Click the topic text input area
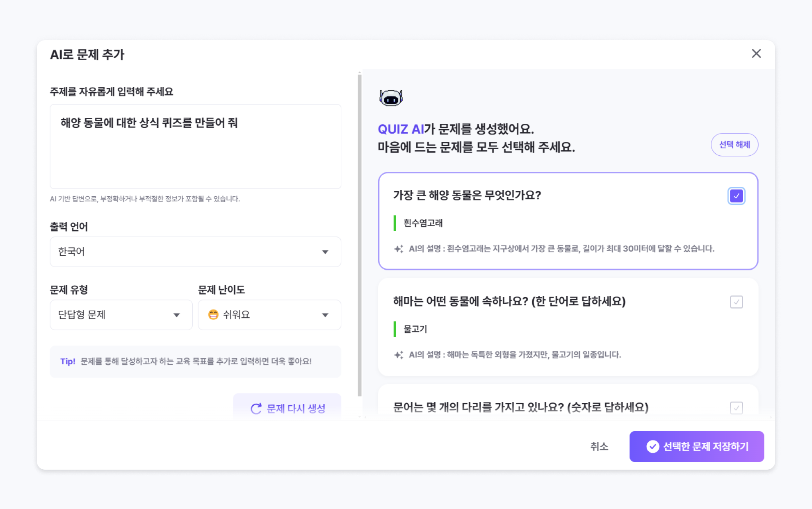The height and width of the screenshot is (509, 812). pos(195,146)
